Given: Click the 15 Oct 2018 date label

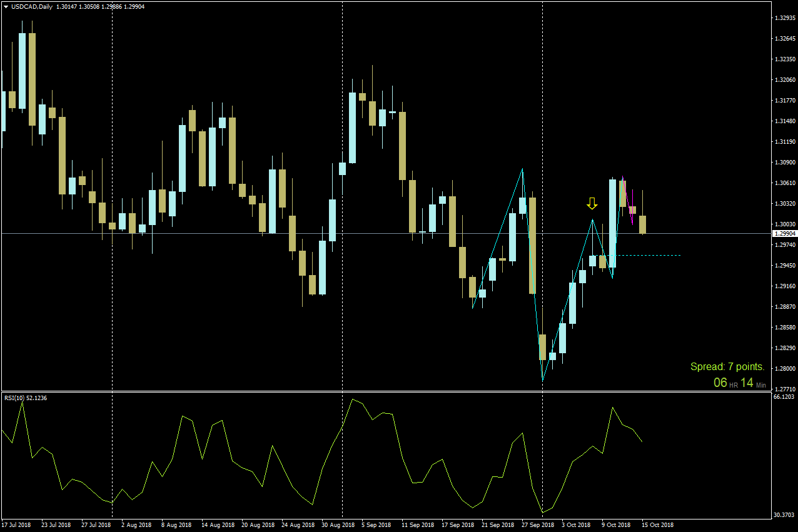Looking at the screenshot, I should pyautogui.click(x=659, y=525).
